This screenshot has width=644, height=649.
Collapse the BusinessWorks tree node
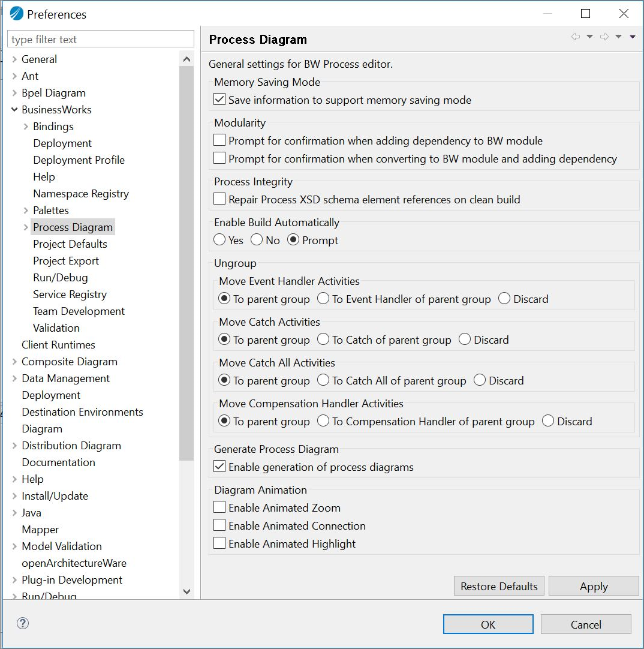click(x=14, y=110)
